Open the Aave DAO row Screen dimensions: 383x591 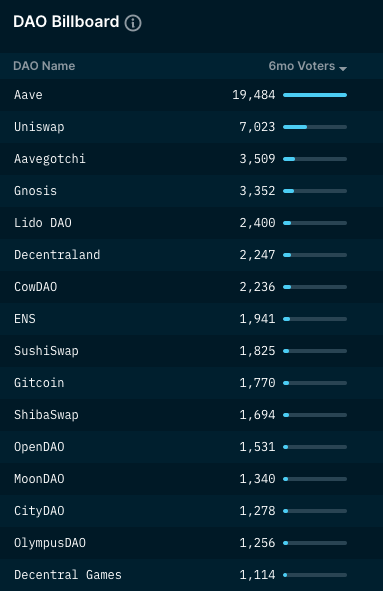click(192, 95)
